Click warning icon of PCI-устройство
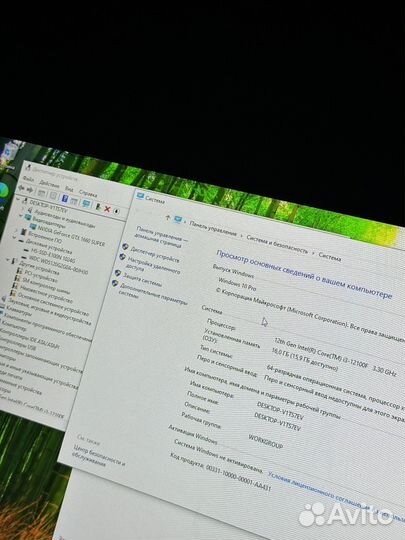 (x=19, y=271)
